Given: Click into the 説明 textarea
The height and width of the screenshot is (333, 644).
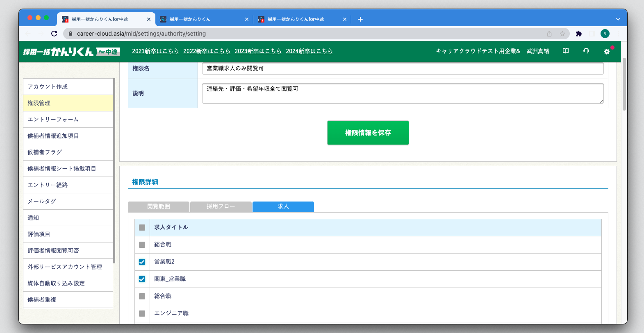Looking at the screenshot, I should (403, 93).
